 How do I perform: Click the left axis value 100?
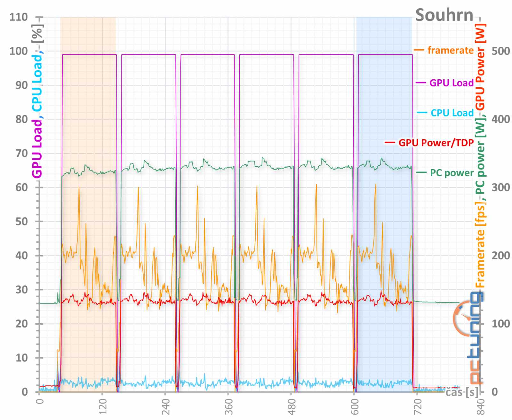pyautogui.click(x=19, y=51)
